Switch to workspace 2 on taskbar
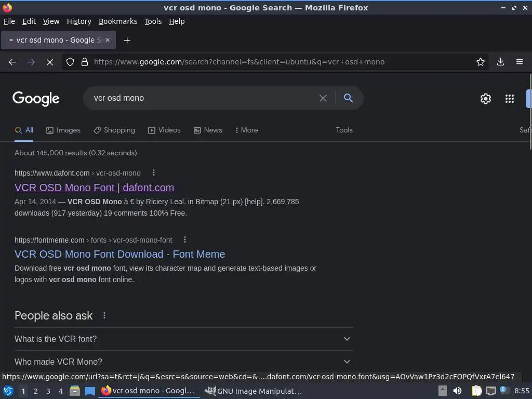 click(36, 391)
